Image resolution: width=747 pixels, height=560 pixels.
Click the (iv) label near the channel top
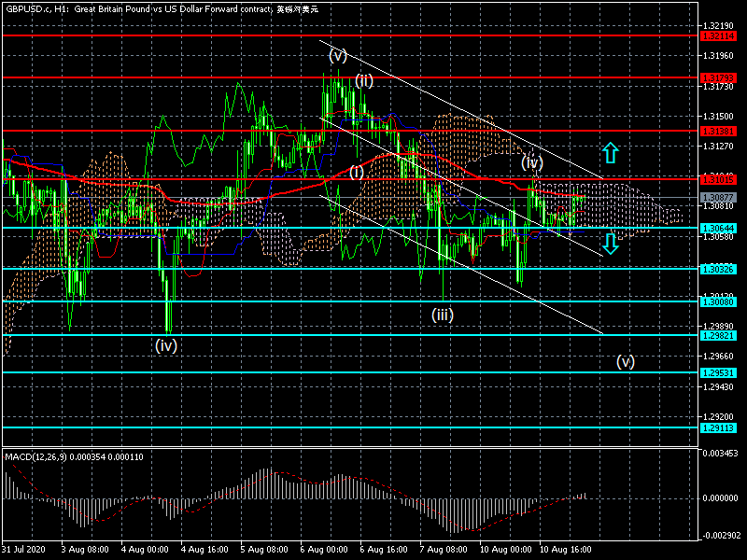532,162
